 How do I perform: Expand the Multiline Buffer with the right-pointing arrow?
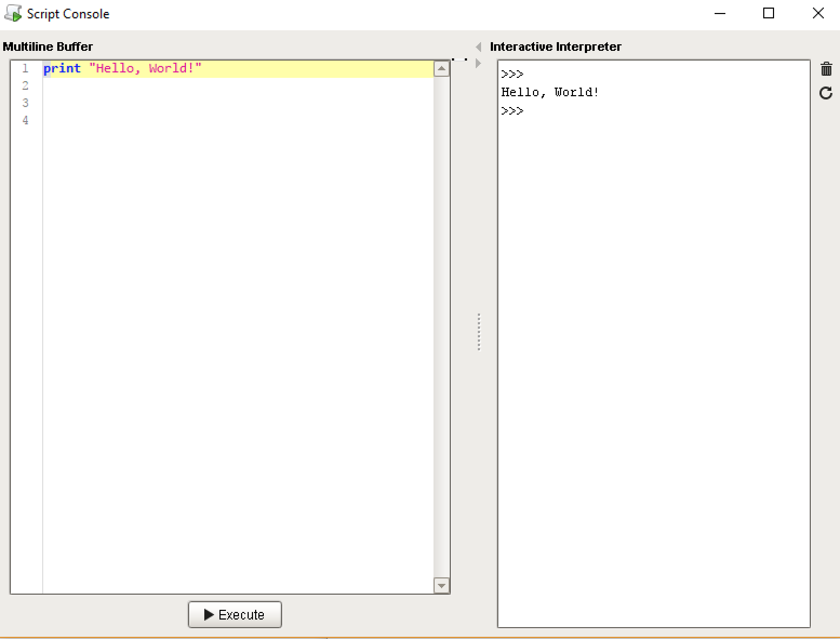point(478,63)
